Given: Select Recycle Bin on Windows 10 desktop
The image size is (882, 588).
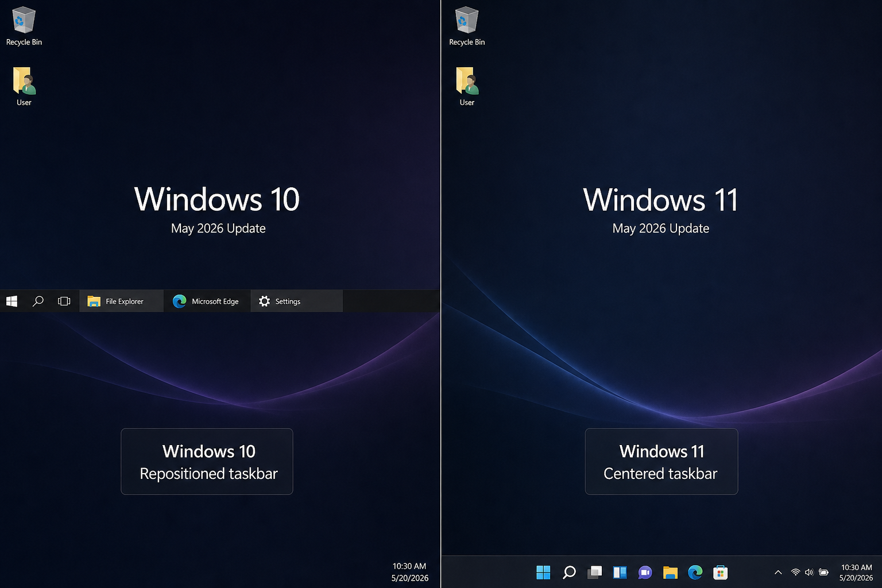Looking at the screenshot, I should pos(24,26).
